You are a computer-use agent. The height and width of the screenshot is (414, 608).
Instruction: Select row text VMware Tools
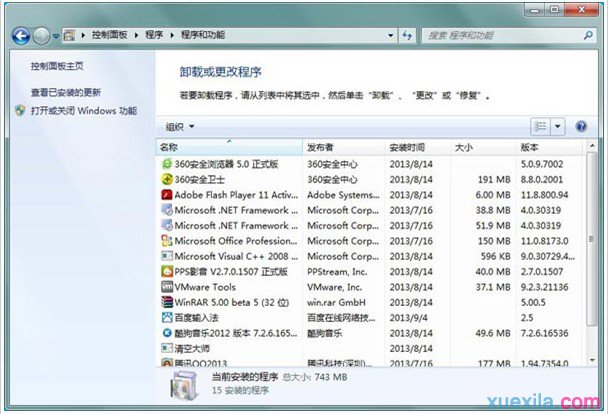[205, 287]
